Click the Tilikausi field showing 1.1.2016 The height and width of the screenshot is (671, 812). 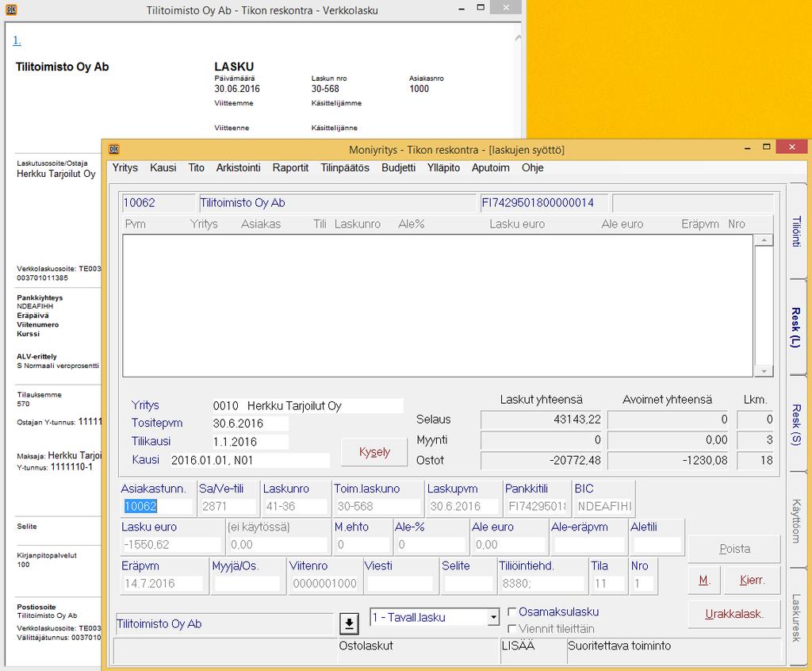point(250,442)
